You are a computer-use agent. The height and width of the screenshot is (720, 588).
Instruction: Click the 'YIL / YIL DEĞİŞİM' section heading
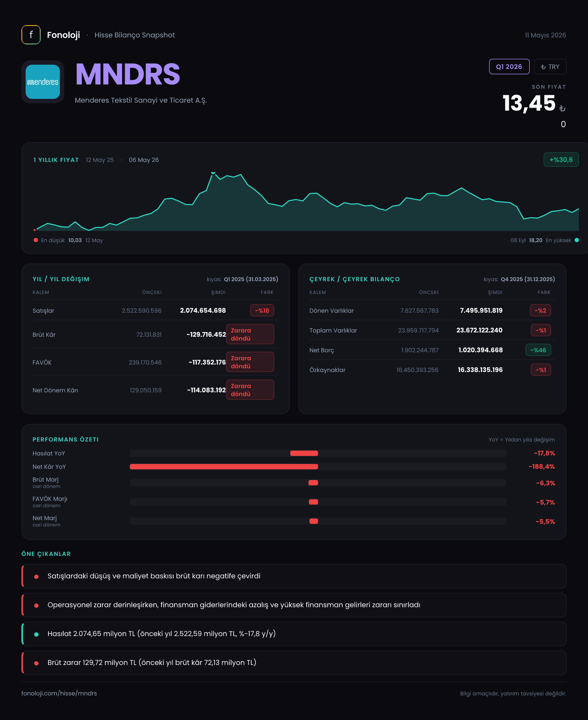click(x=61, y=279)
